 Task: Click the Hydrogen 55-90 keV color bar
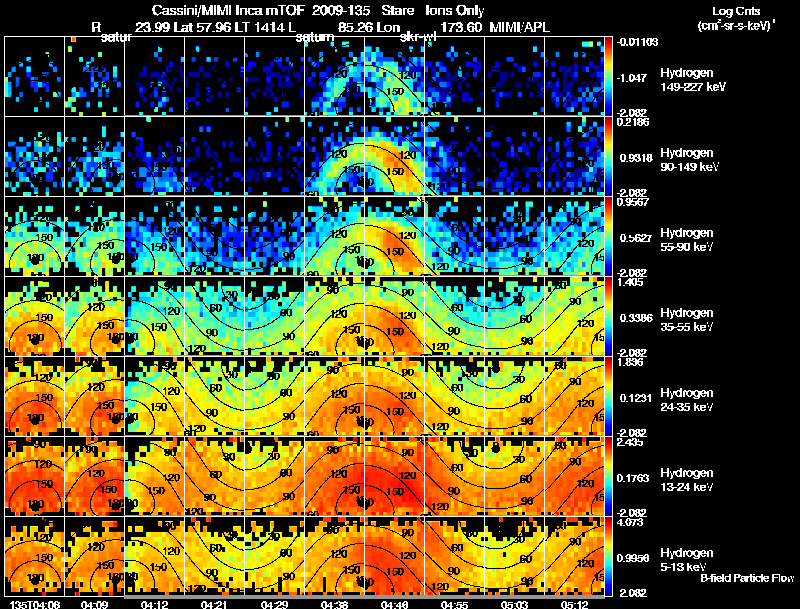(x=608, y=237)
